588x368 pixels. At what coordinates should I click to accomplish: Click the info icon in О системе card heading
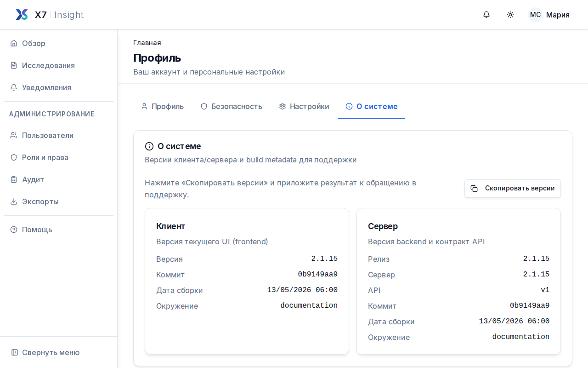click(149, 146)
